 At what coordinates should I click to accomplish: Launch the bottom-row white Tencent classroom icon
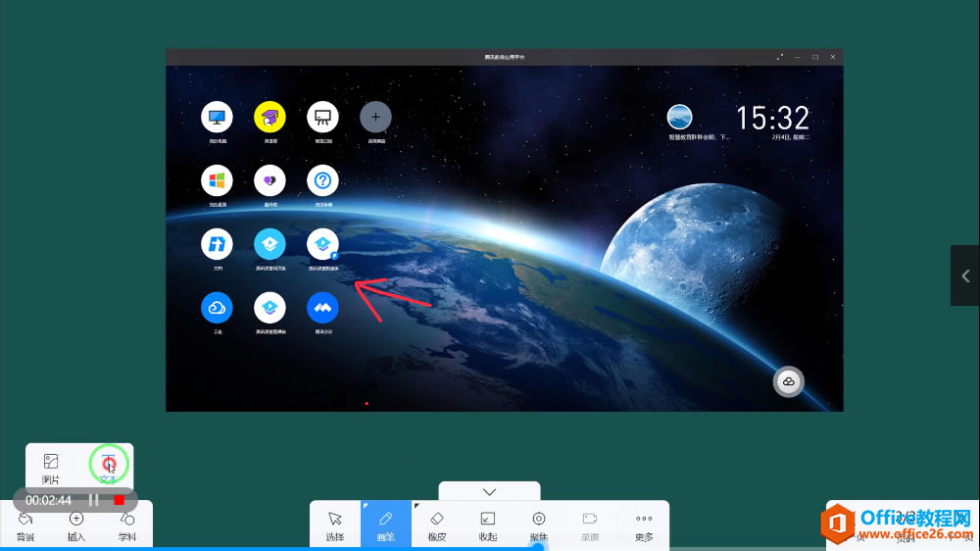click(x=270, y=308)
